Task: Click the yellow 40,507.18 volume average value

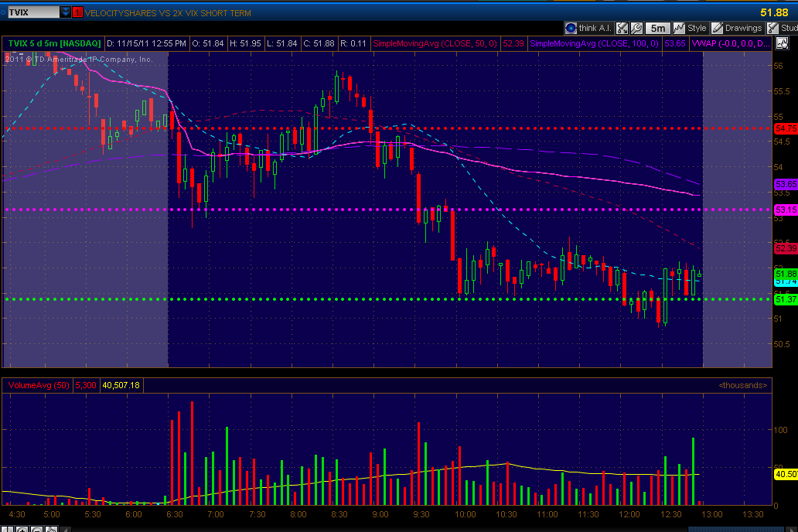Action: pos(121,385)
